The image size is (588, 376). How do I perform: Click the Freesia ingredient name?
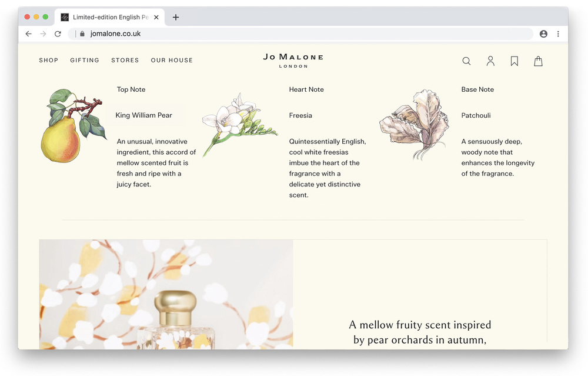(300, 115)
